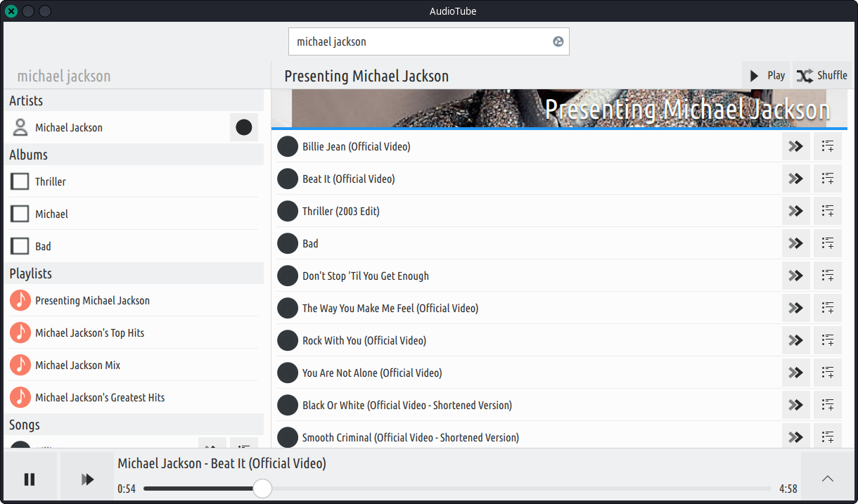This screenshot has width=858, height=504.
Task: Click round button beside Michael Jackson artist
Action: point(243,127)
